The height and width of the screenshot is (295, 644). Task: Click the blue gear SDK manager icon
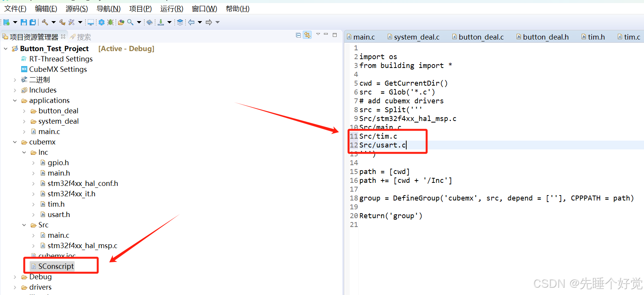pyautogui.click(x=102, y=22)
